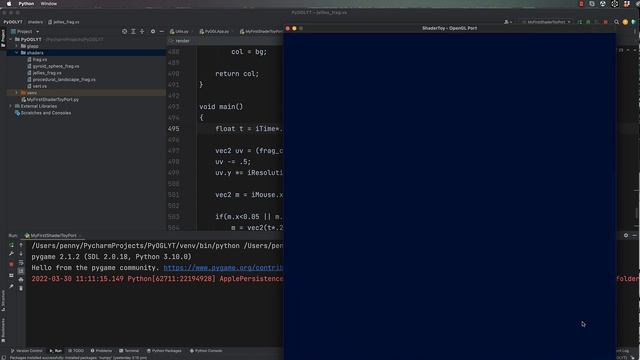Image resolution: width=640 pixels, height=360 pixels.
Task: Click the Debug icon in top toolbar
Action: pyautogui.click(x=588, y=22)
